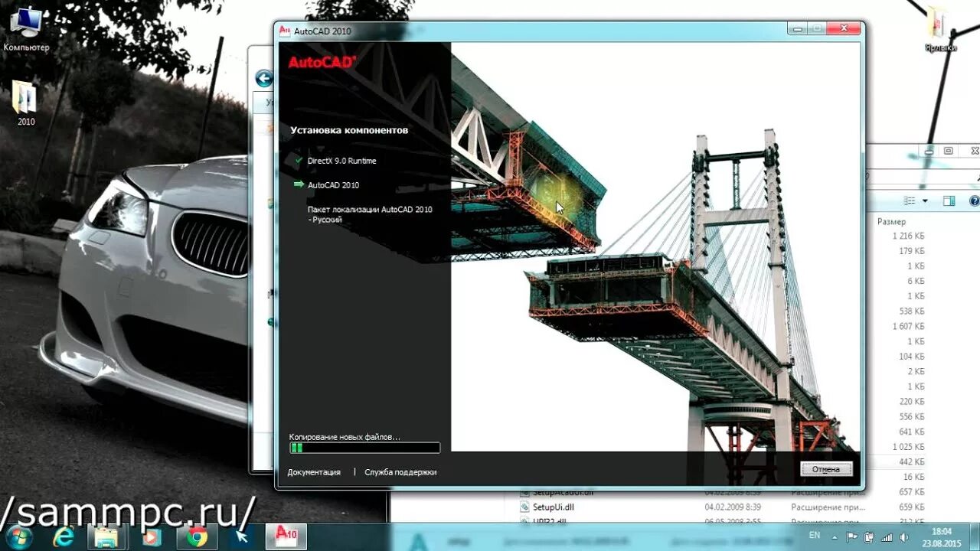Click the 659 КБ size of SetupUi.dll
The width and height of the screenshot is (980, 551).
coord(911,507)
